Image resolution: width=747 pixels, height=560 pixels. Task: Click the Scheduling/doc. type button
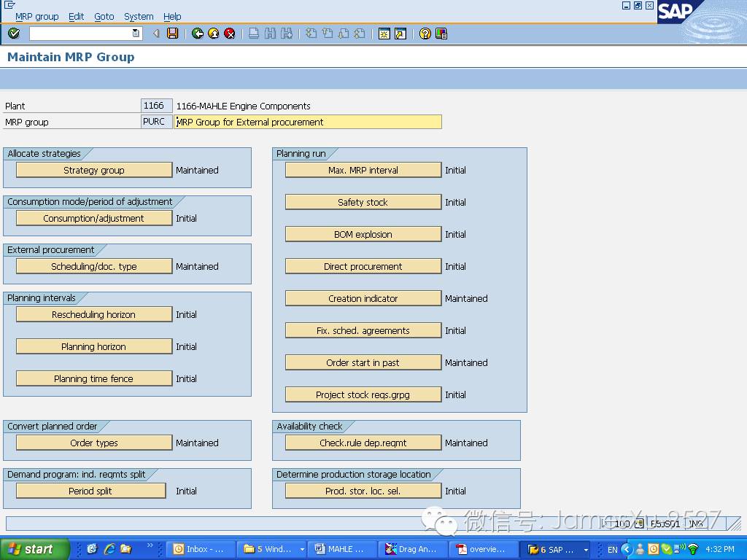94,266
